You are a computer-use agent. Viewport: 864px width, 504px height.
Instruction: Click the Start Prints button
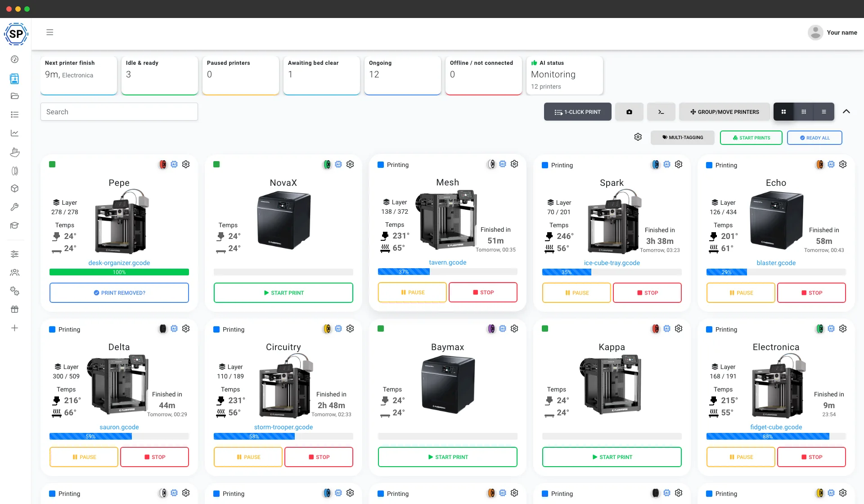click(x=751, y=138)
